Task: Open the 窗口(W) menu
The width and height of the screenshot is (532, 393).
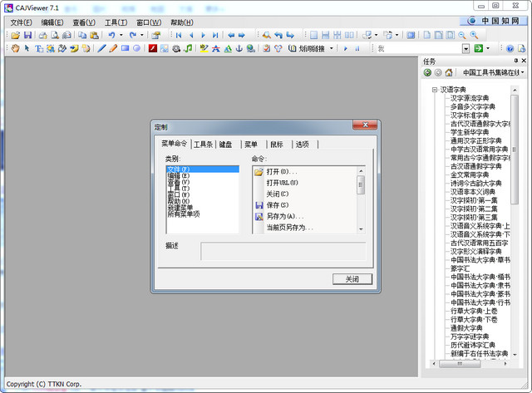Action: 149,22
